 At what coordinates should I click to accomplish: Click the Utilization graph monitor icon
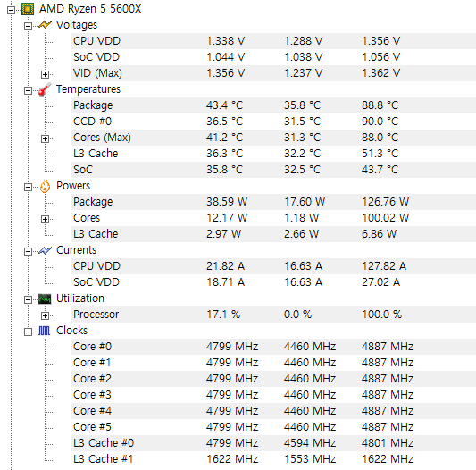pos(45,299)
